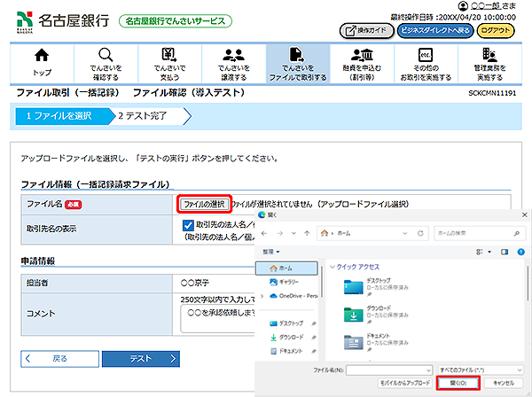Expand the OneDrive tree item
The image size is (532, 397).
260,295
